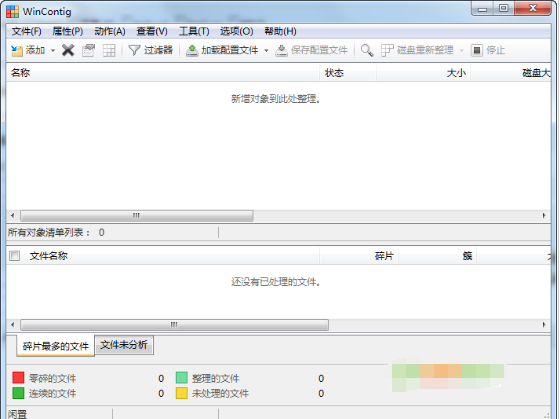Minimize the WinContig window

[x=482, y=9]
